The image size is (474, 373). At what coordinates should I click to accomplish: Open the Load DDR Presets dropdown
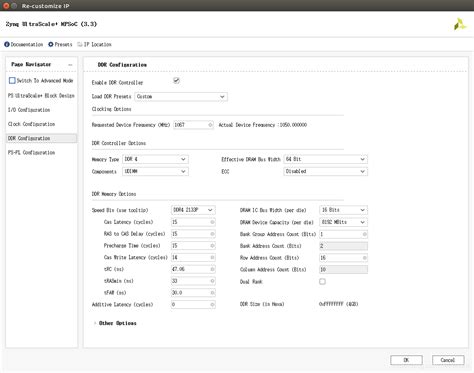[181, 97]
